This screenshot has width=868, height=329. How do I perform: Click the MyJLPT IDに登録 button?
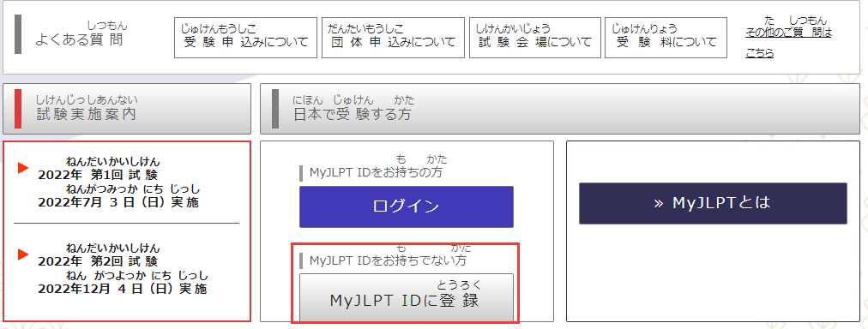407,298
